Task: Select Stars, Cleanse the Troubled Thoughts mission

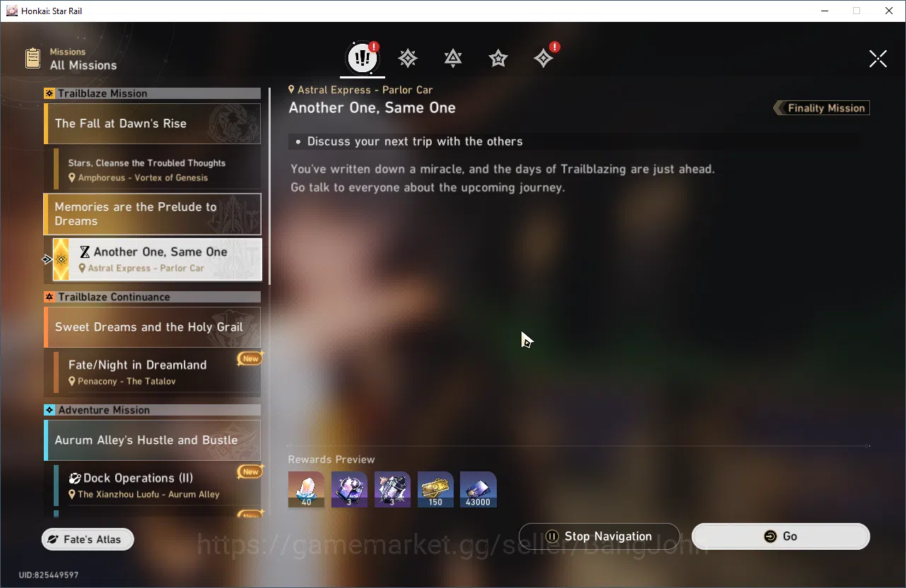Action: [157, 170]
